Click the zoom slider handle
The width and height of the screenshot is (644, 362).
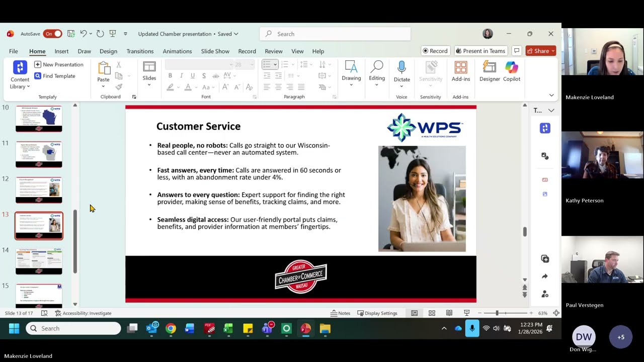click(497, 313)
